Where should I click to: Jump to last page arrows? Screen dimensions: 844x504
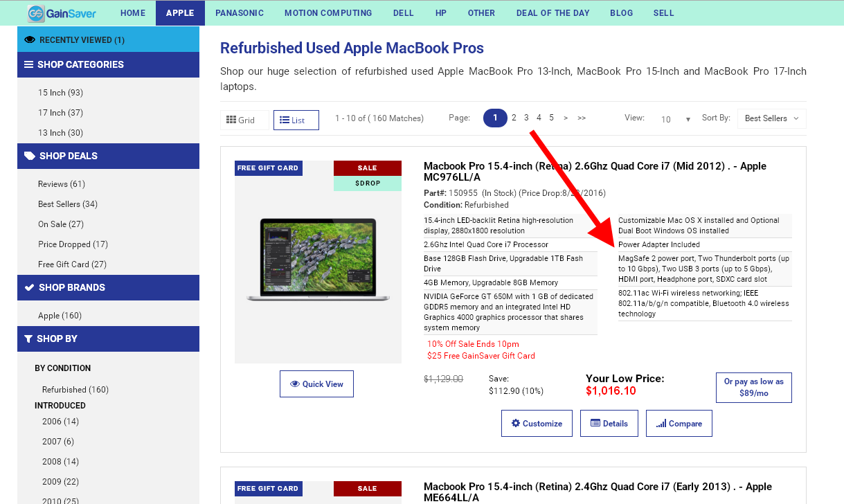coord(582,118)
